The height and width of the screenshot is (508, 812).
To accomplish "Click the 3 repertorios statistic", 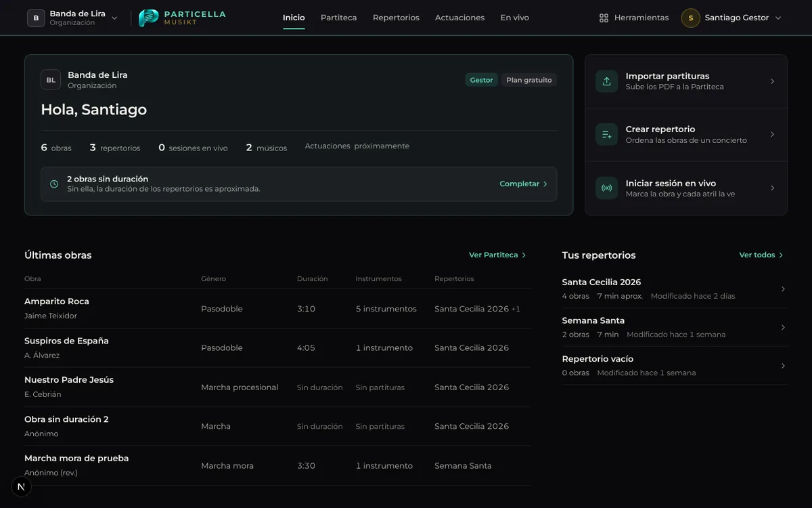I will pos(115,148).
